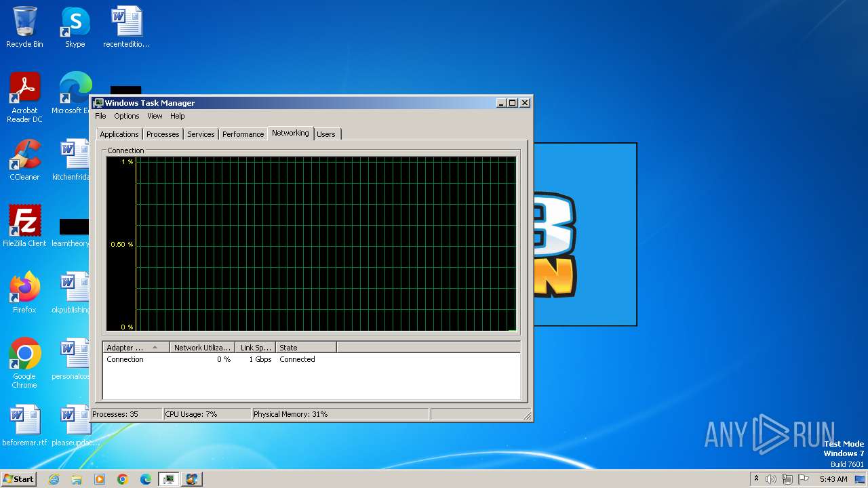Click the Task Manager taskbar button
The image size is (868, 488).
pos(169,479)
